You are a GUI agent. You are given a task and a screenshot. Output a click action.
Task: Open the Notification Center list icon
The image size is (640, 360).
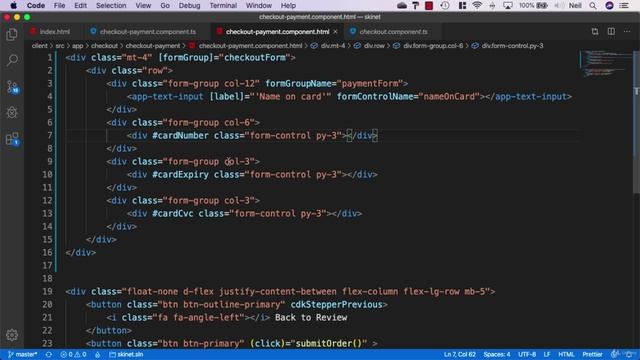(x=624, y=5)
